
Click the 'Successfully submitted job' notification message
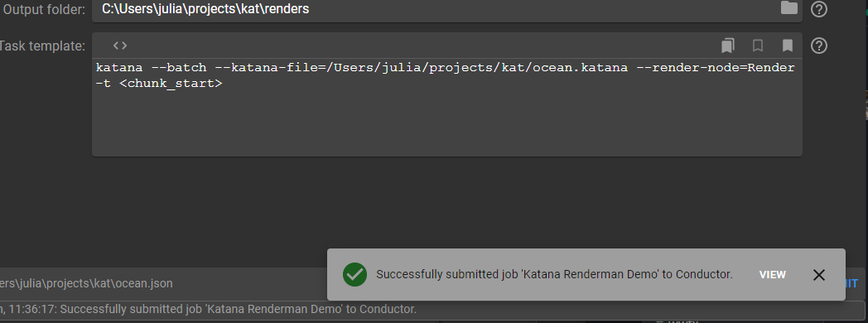[554, 274]
